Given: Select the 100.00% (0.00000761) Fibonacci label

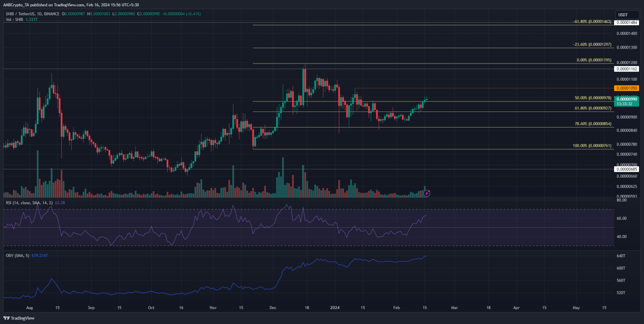Looking at the screenshot, I should click(592, 146).
